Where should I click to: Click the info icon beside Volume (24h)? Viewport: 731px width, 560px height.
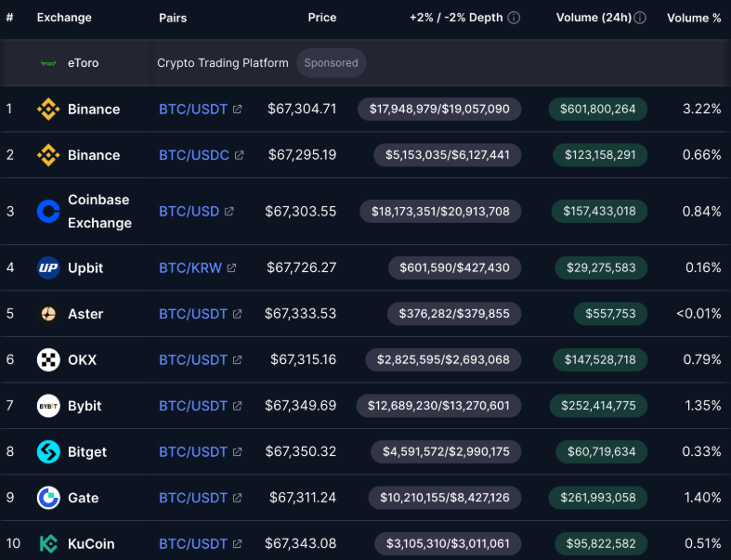[641, 18]
